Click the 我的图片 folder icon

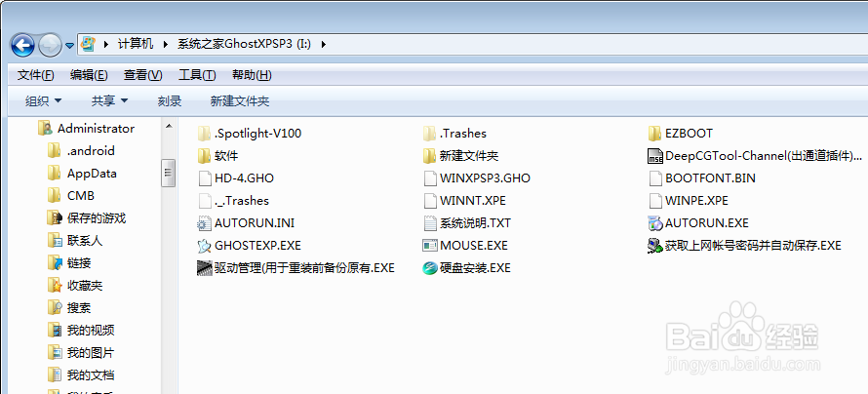pos(55,352)
